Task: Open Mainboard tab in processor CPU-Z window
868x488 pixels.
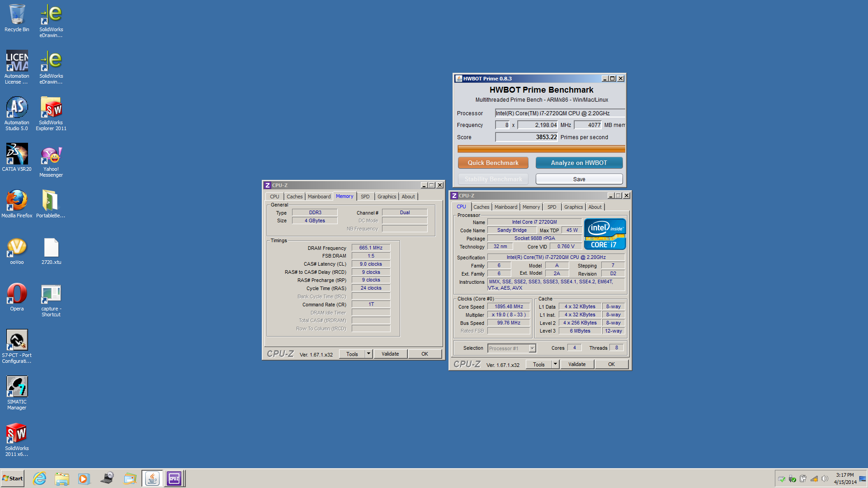Action: pos(505,207)
